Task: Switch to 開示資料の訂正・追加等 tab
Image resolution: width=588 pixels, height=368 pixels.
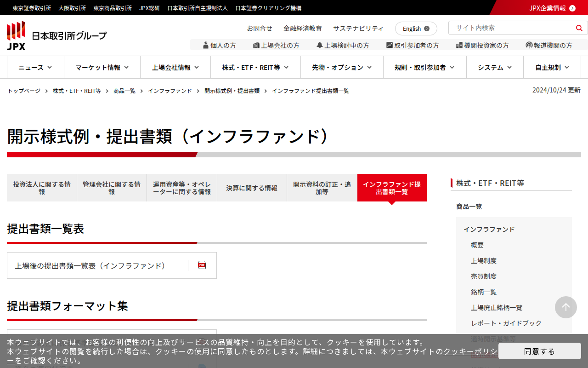Action: coord(322,188)
